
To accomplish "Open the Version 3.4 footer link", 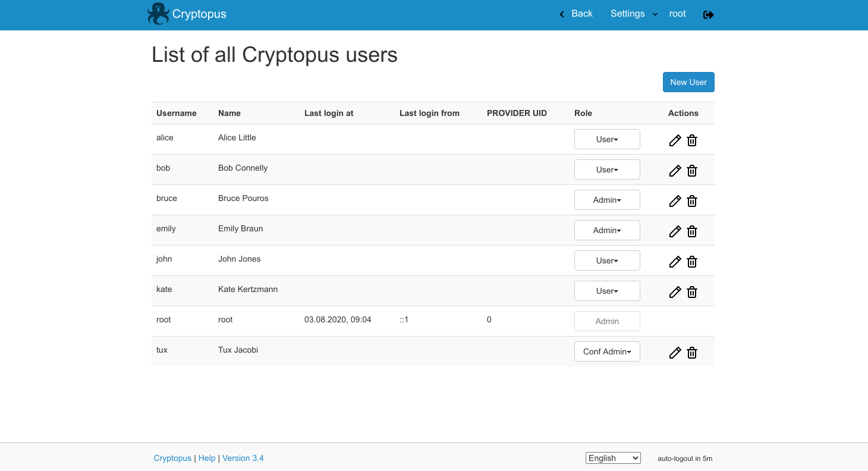I will tap(243, 458).
